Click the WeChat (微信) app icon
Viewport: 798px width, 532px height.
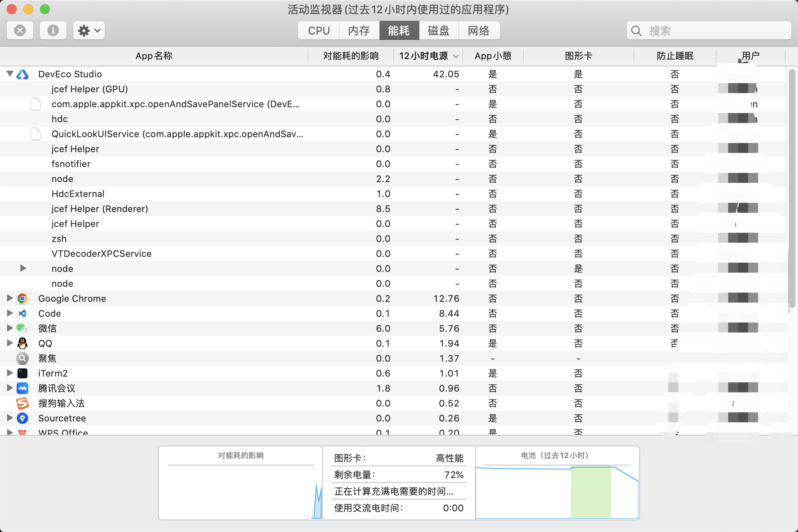pyautogui.click(x=22, y=328)
